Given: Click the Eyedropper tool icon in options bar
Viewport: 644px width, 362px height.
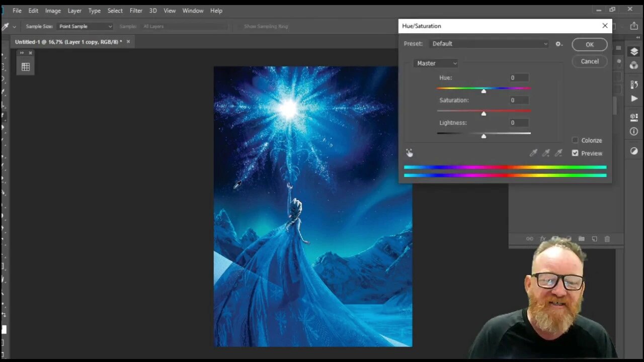Looking at the screenshot, I should click(5, 26).
